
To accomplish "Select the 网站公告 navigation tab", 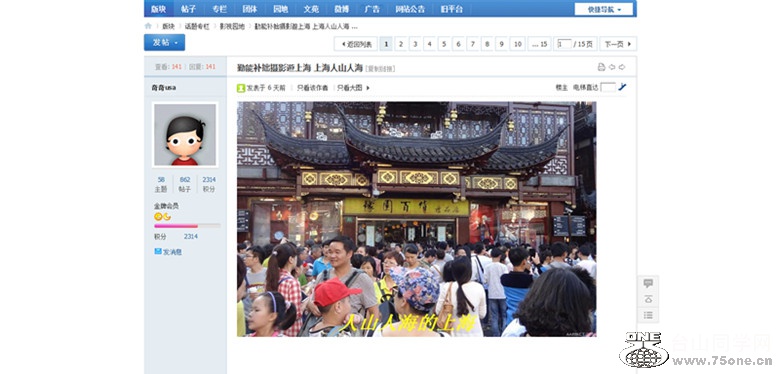I will 410,9.
